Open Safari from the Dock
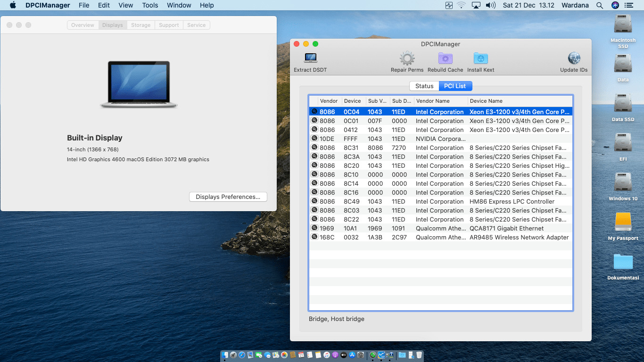The image size is (644, 362). pyautogui.click(x=241, y=355)
